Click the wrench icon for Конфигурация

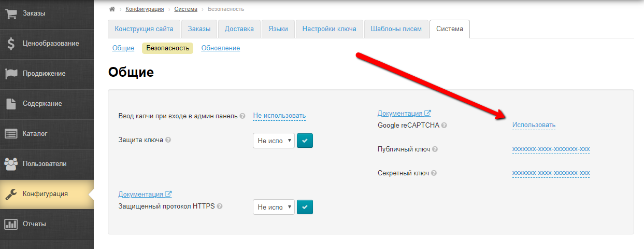[11, 194]
